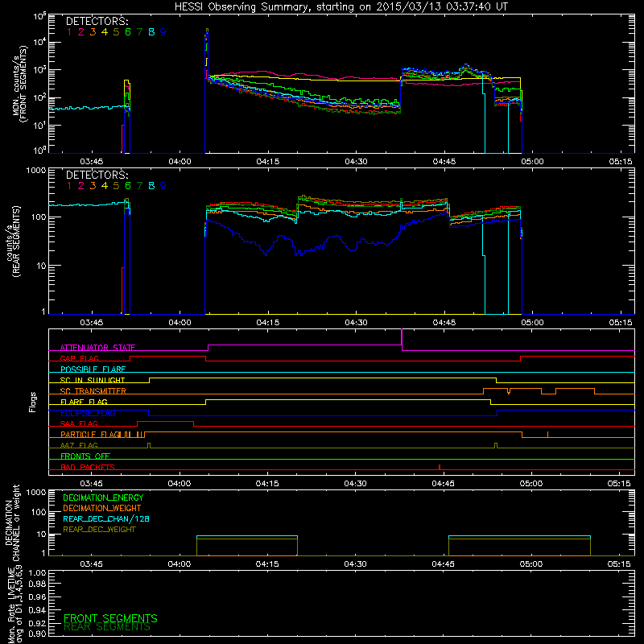Click the ECLIPSE_FLAG label
644x644 pixels.
[88, 413]
